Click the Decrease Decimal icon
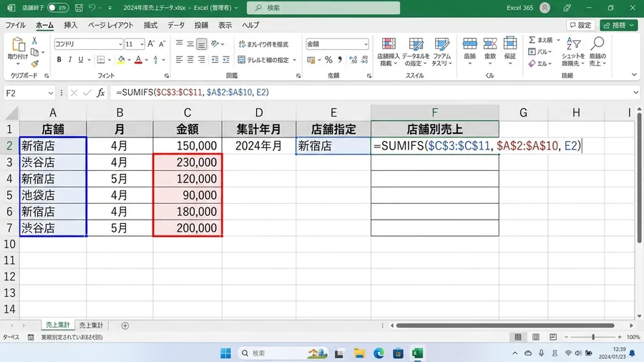Viewport: 644px width, 362px height. point(364,60)
